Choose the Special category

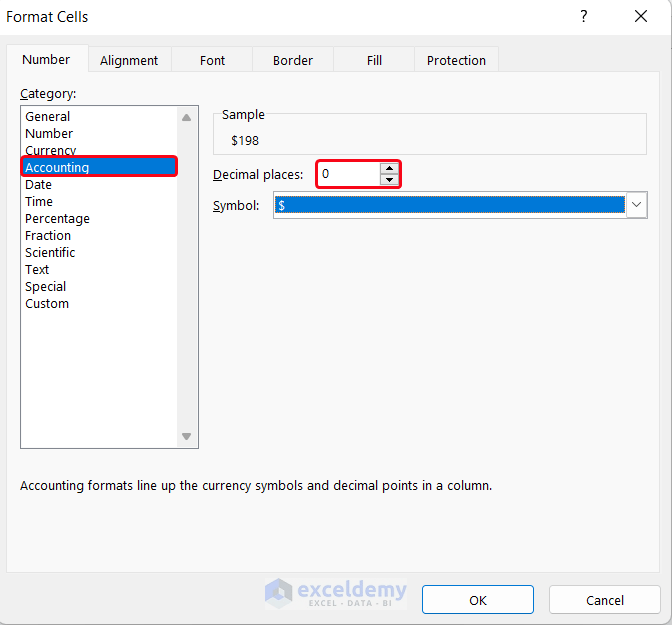point(99,286)
